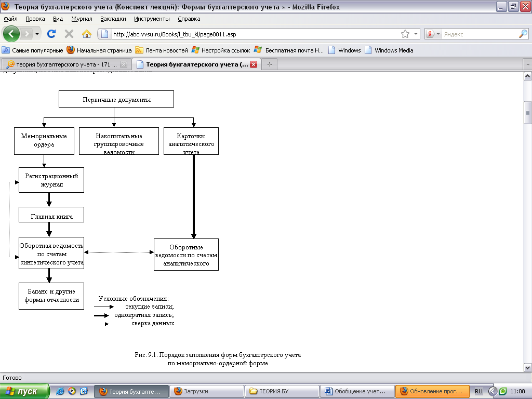
Task: Click the Главная книга diagram box
Action: click(51, 215)
